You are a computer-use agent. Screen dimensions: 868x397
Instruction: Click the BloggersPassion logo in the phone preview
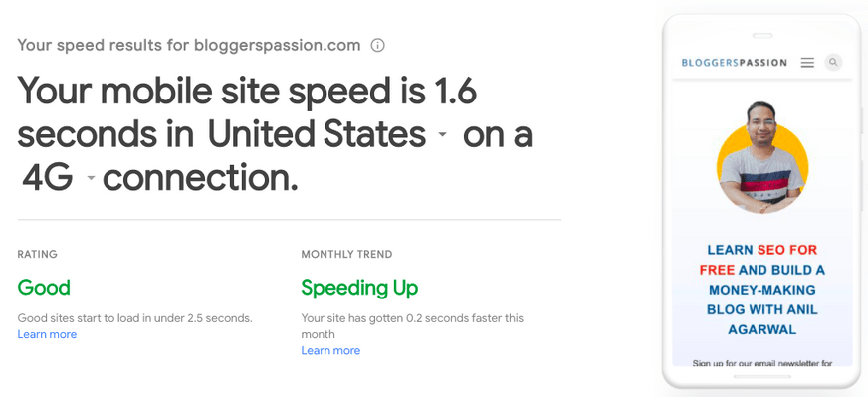coord(734,63)
